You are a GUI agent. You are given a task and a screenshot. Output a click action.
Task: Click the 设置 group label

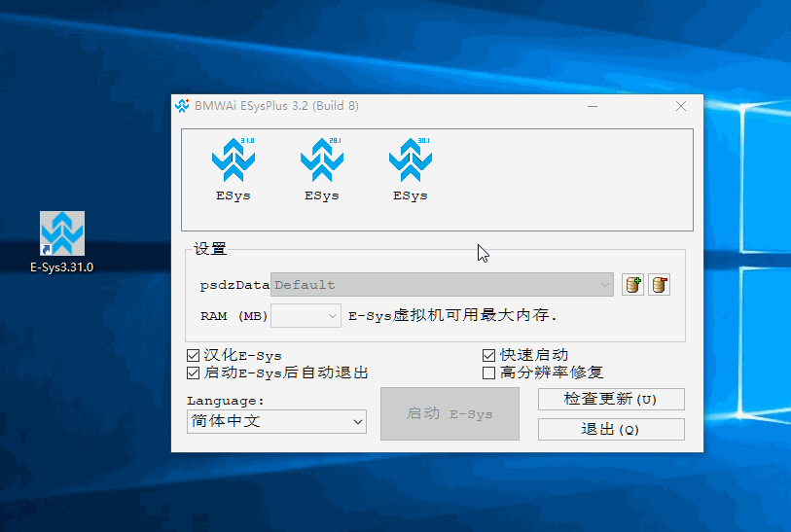(210, 249)
